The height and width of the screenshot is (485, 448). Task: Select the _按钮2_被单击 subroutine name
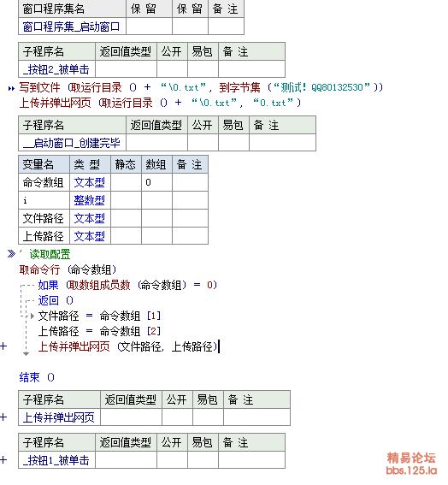pos(56,69)
